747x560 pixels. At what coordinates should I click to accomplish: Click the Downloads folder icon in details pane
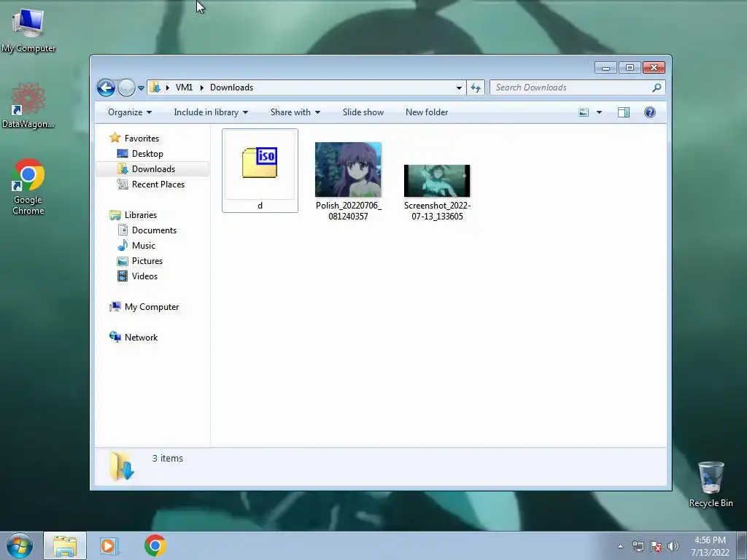[x=122, y=466]
